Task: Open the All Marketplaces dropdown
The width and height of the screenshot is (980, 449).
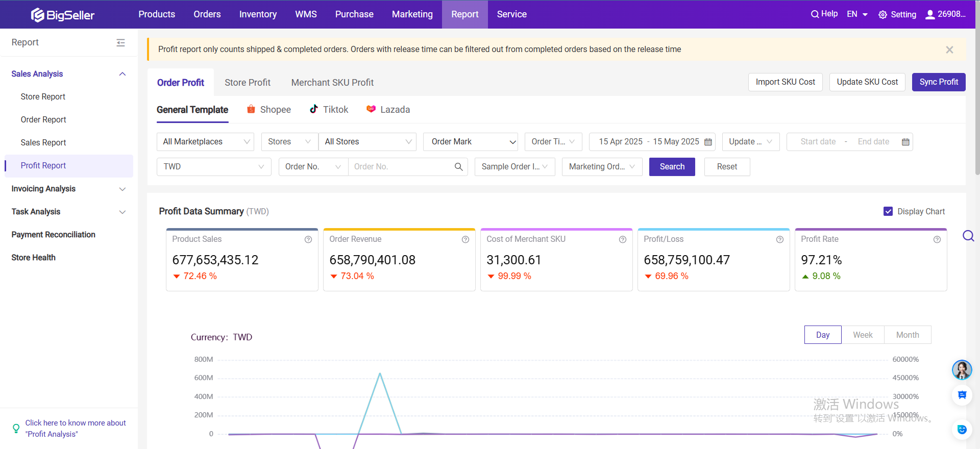Action: pos(205,142)
